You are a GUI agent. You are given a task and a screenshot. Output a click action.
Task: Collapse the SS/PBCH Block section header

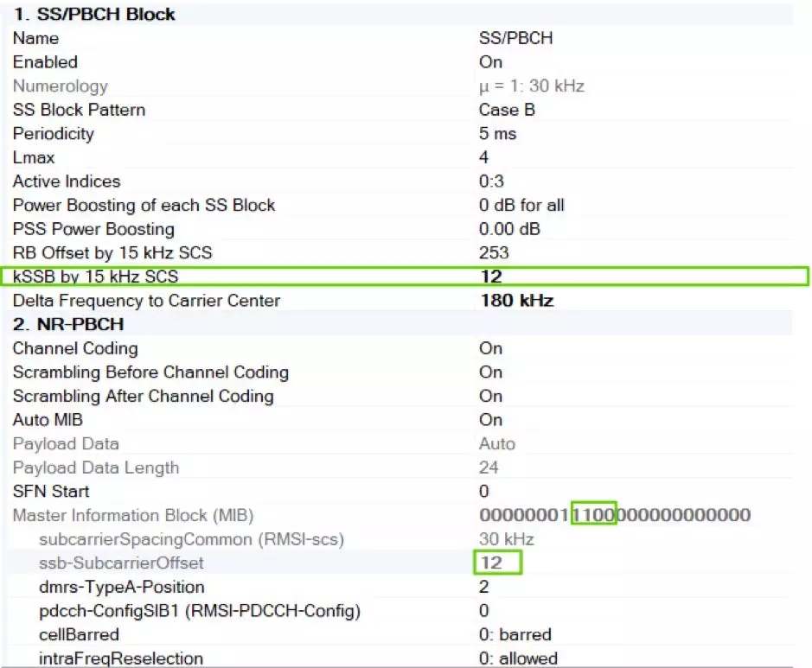93,14
